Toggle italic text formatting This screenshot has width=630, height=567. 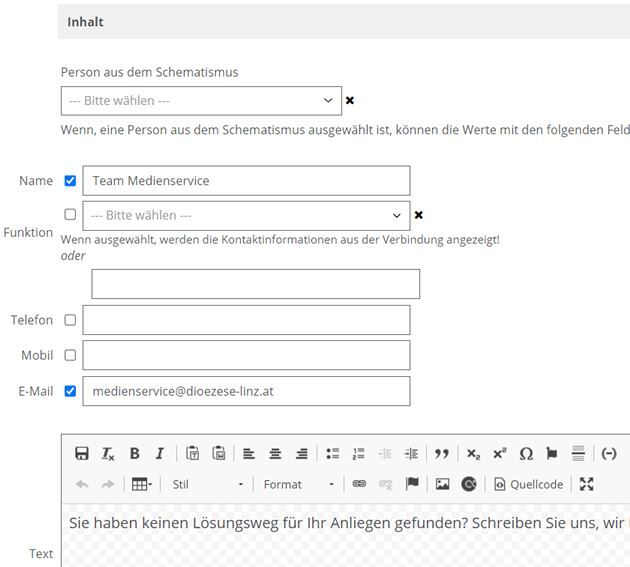(159, 453)
